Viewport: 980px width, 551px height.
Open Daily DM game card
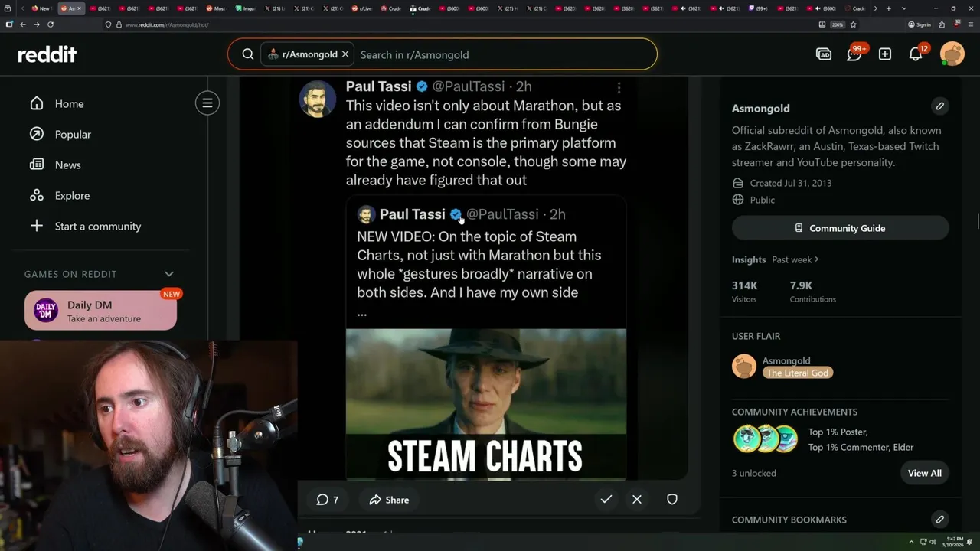pyautogui.click(x=100, y=311)
